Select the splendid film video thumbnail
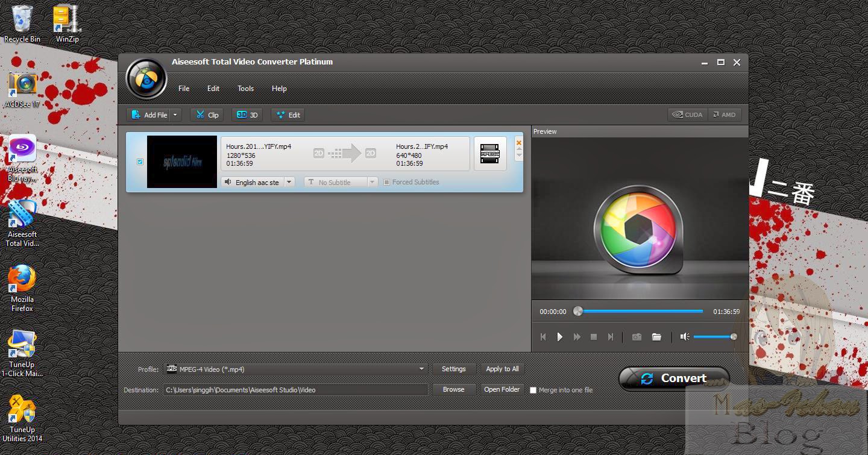The image size is (868, 455). 182,162
